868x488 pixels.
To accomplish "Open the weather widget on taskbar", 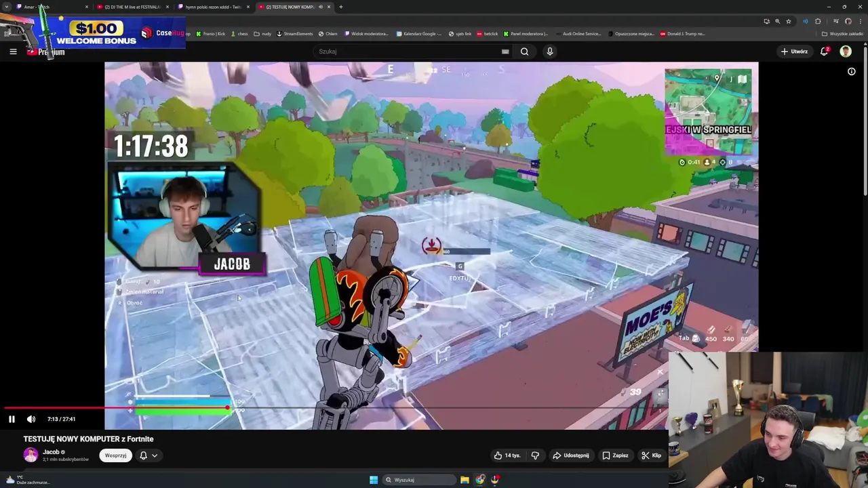I will 27,480.
